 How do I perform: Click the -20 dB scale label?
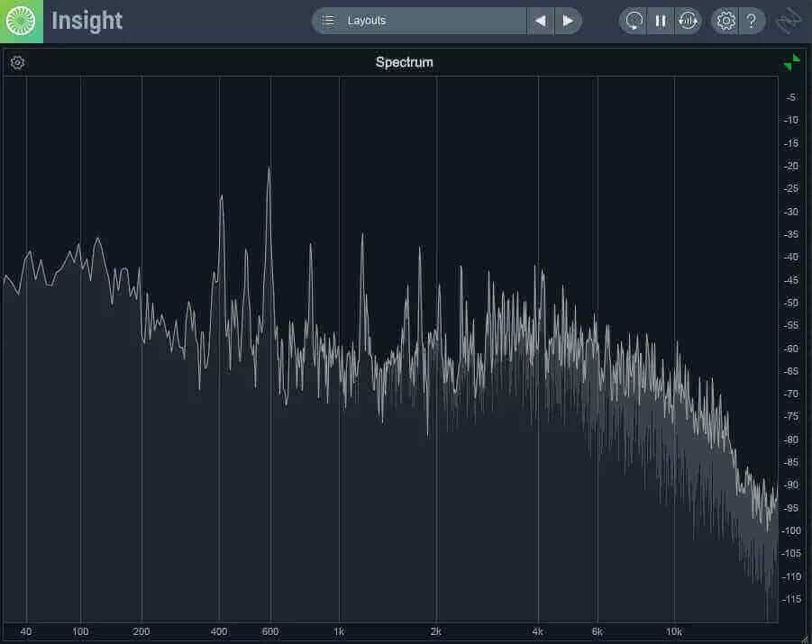(x=790, y=166)
